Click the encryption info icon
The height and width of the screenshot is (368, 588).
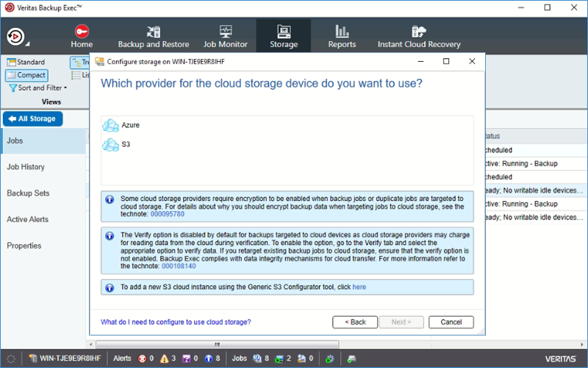(110, 199)
